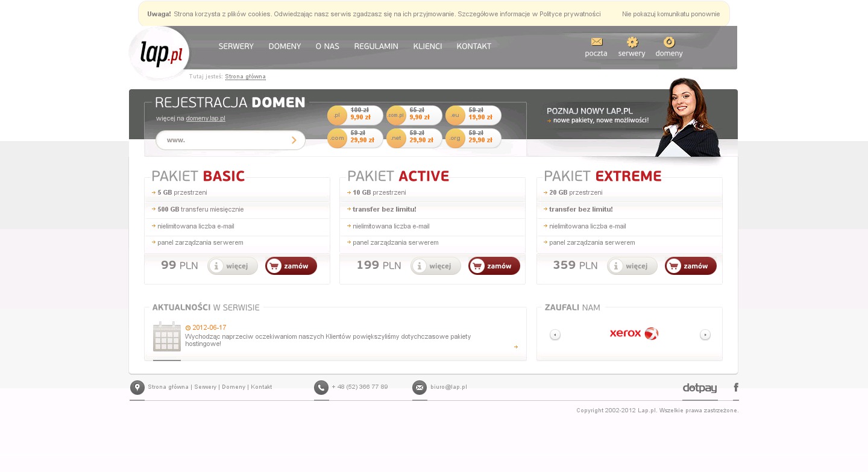Expand the news item with arrow
Viewport: 868px width, 472px height.
516,347
